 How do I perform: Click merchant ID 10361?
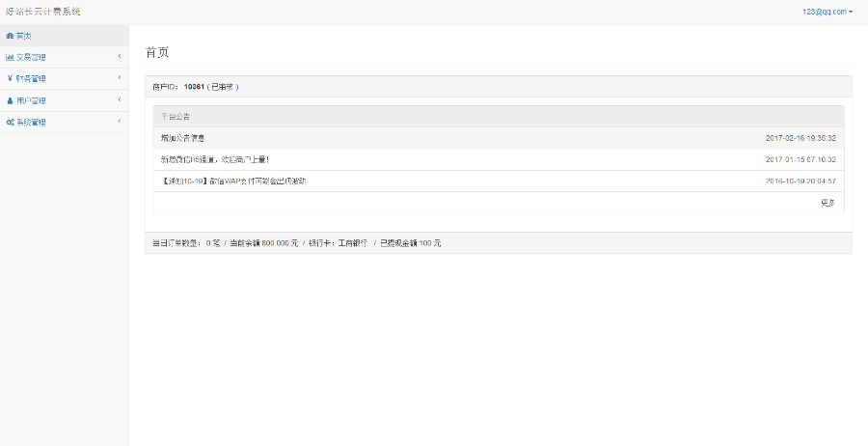[194, 87]
